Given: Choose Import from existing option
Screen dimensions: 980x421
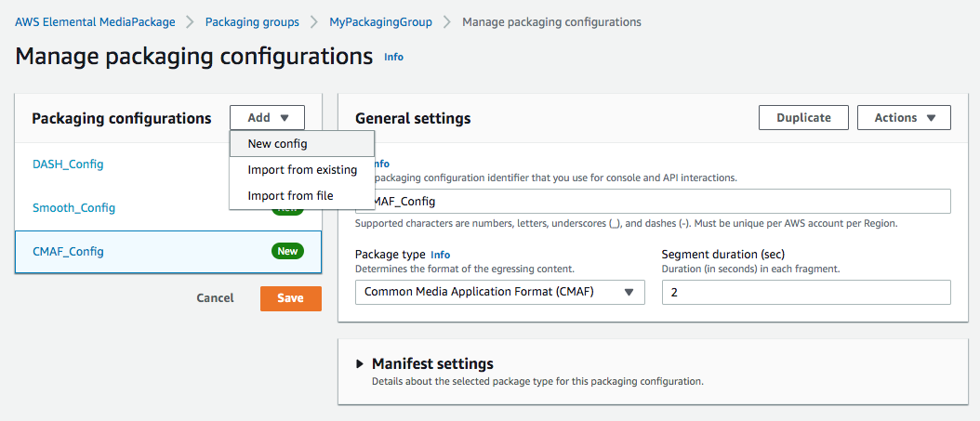Looking at the screenshot, I should point(302,170).
